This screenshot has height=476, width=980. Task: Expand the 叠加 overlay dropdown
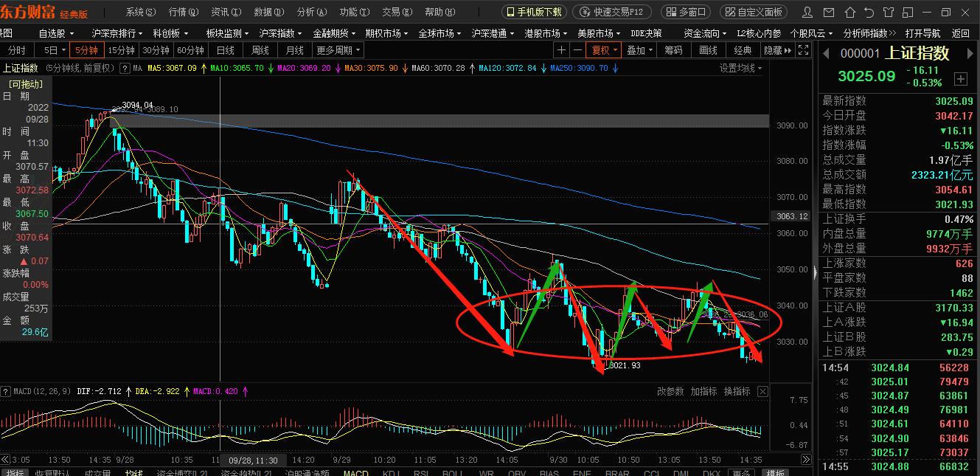640,49
